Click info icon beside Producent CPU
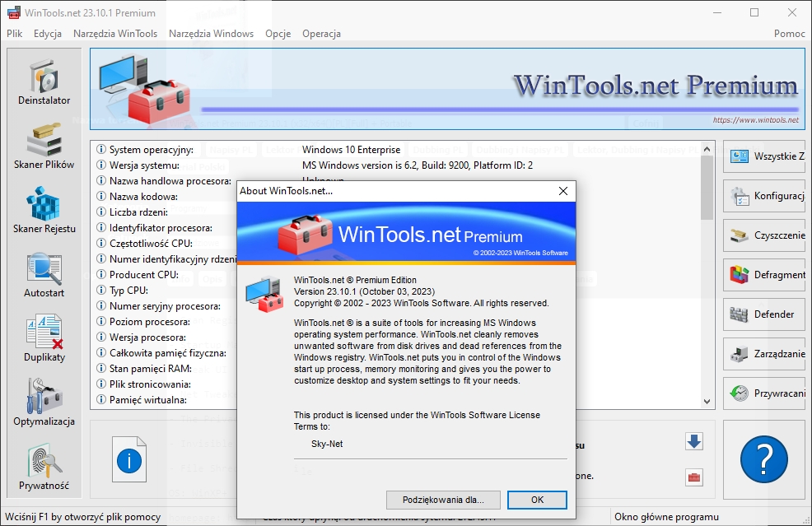 (101, 274)
